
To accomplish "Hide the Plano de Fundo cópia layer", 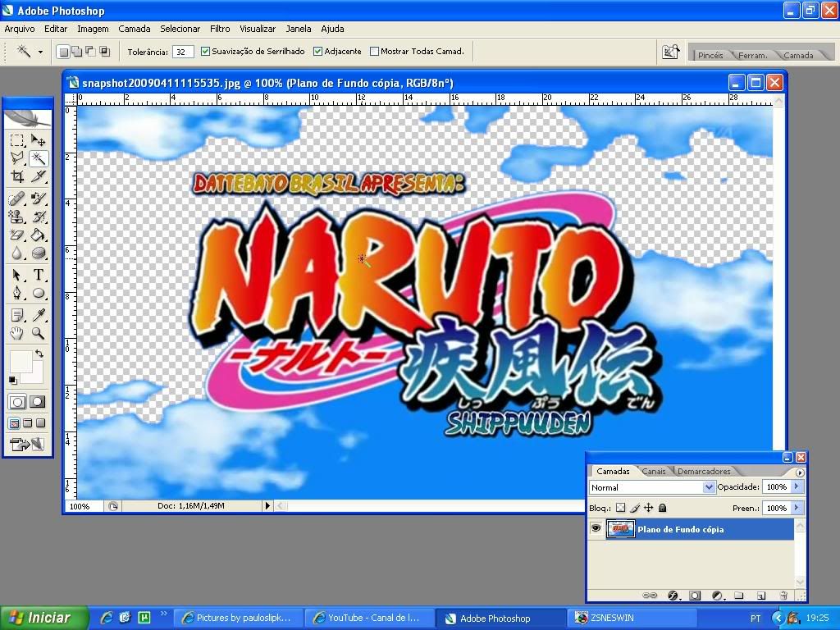I will pos(596,529).
